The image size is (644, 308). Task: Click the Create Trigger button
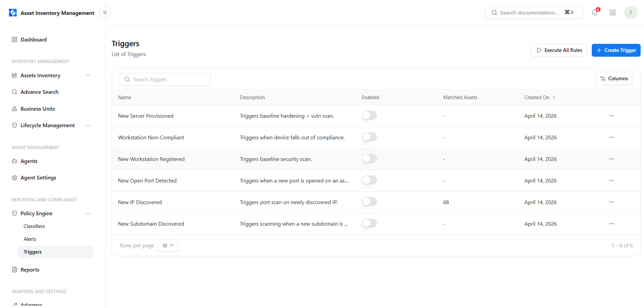pos(616,50)
